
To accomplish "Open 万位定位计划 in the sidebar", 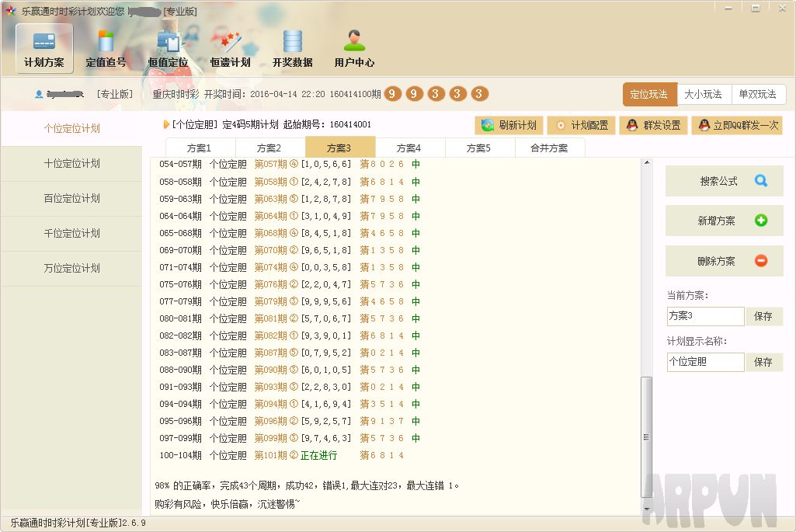I will pos(71,269).
